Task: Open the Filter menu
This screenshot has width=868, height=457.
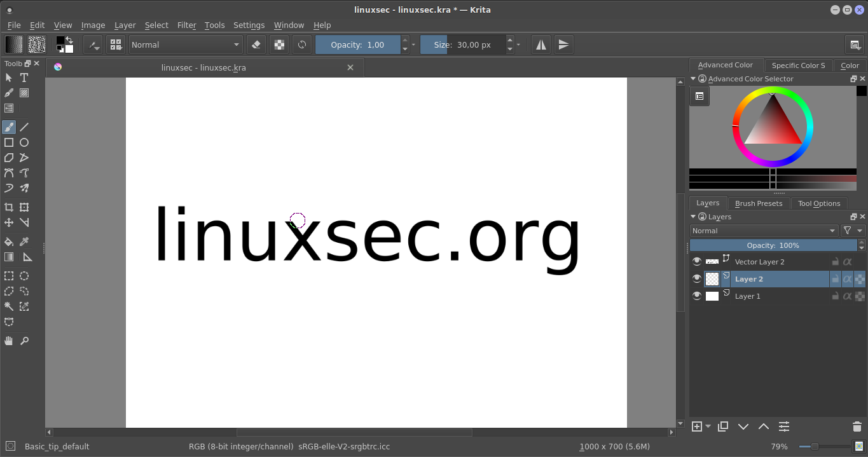Action: pyautogui.click(x=187, y=25)
